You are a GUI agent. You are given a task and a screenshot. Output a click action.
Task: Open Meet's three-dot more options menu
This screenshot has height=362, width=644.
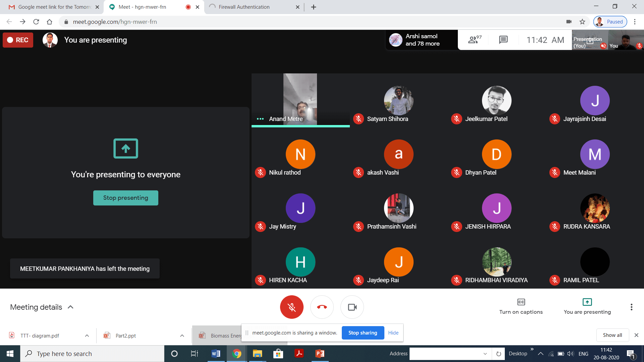click(x=631, y=307)
